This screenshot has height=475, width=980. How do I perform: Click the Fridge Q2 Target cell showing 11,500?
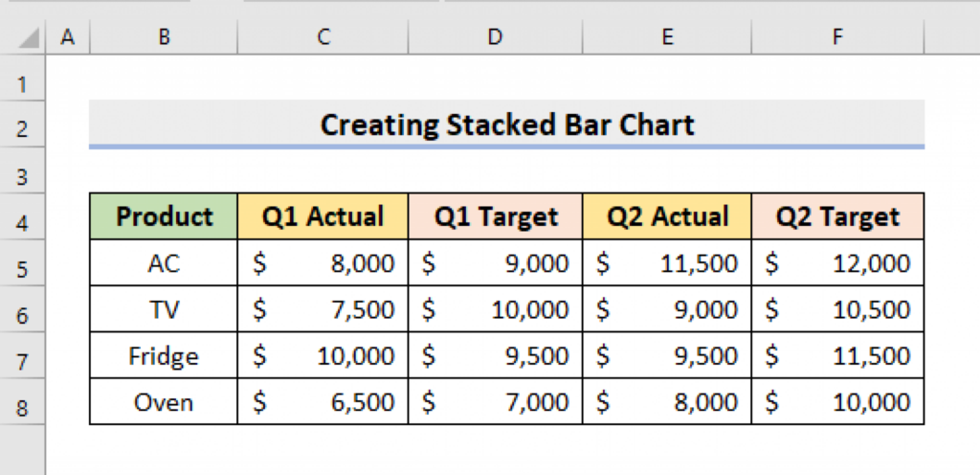(837, 356)
